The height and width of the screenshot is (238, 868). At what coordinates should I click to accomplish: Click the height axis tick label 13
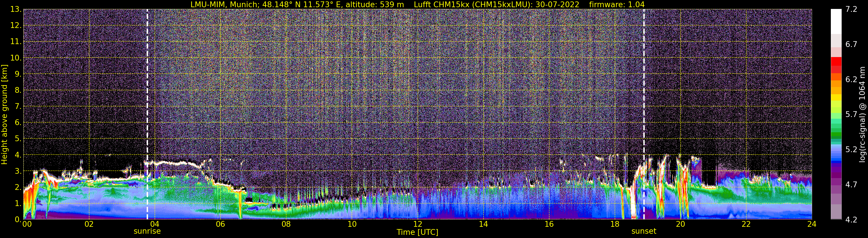click(x=16, y=10)
